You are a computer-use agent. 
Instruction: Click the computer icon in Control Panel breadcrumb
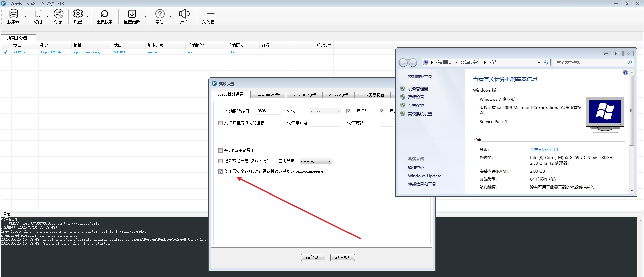pyautogui.click(x=426, y=62)
